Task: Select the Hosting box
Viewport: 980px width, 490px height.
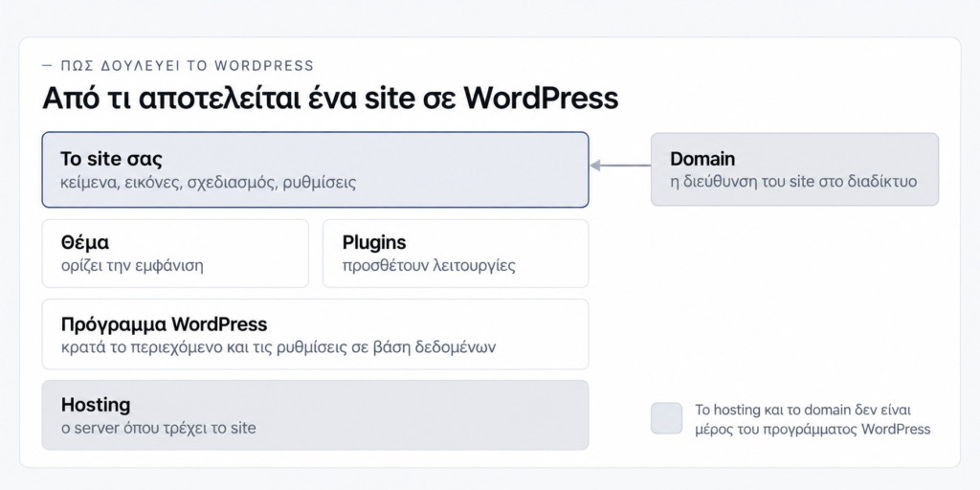Action: coord(315,415)
